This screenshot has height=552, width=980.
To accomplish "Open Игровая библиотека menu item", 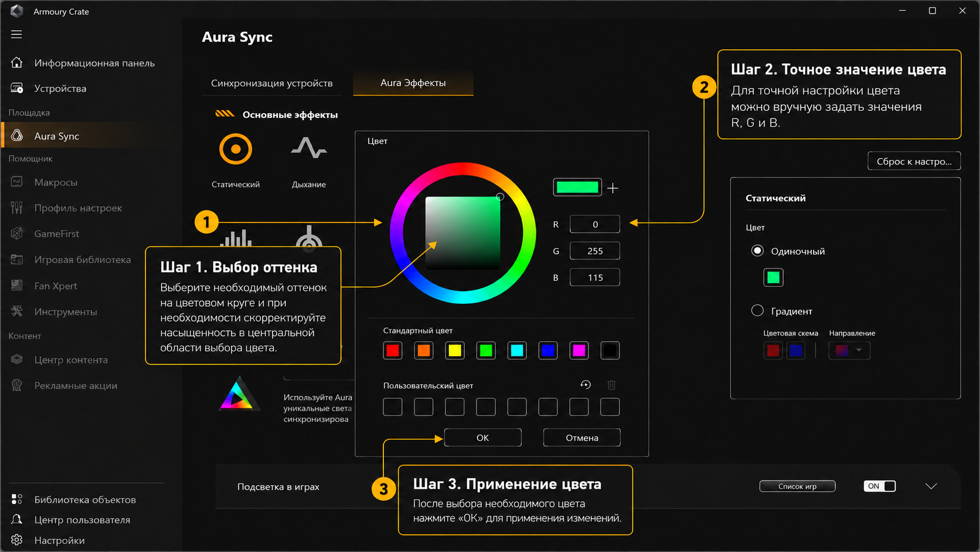I will pos(83,259).
